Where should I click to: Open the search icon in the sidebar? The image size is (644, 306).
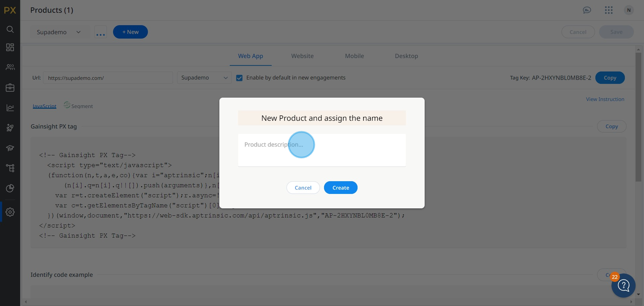coord(10,30)
